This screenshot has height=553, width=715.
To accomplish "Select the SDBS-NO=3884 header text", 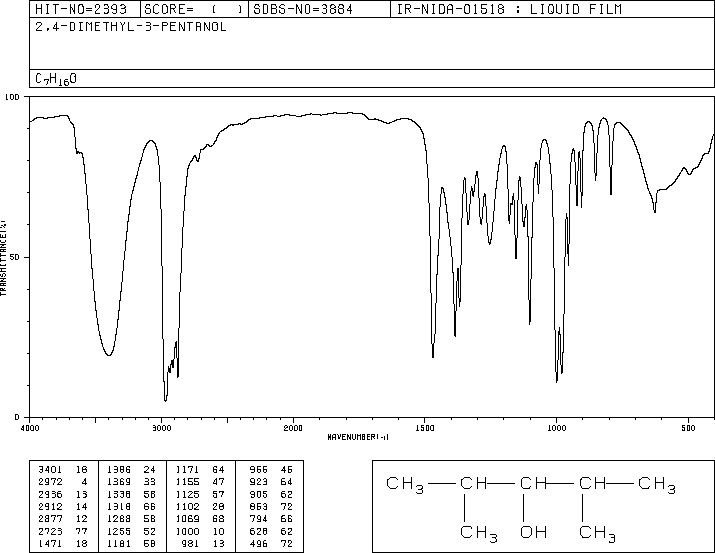I will [x=303, y=9].
